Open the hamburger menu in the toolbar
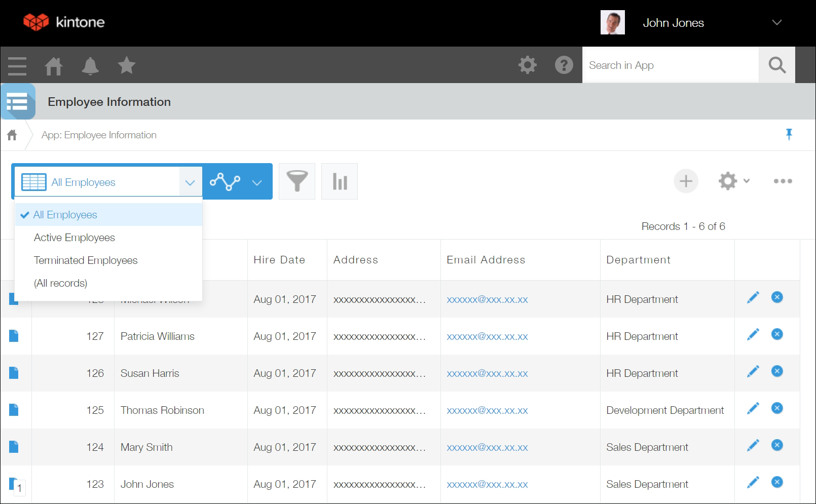The height and width of the screenshot is (504, 816). point(17,66)
